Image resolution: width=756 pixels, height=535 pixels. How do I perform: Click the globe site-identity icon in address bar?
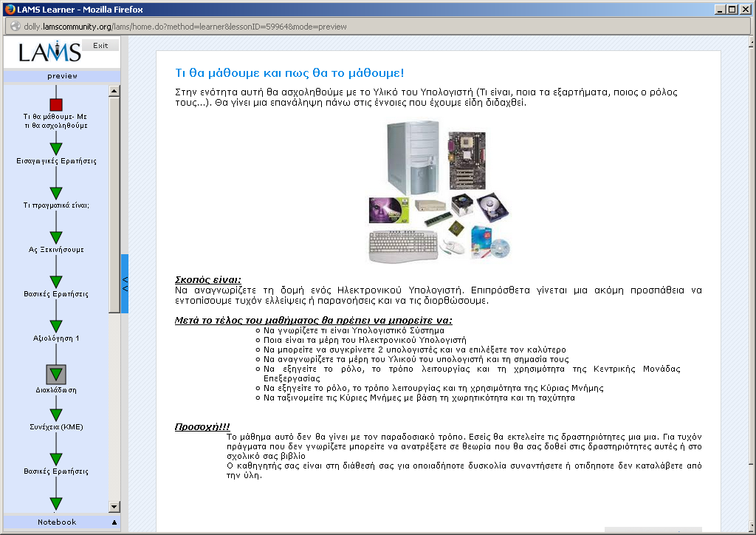16,27
